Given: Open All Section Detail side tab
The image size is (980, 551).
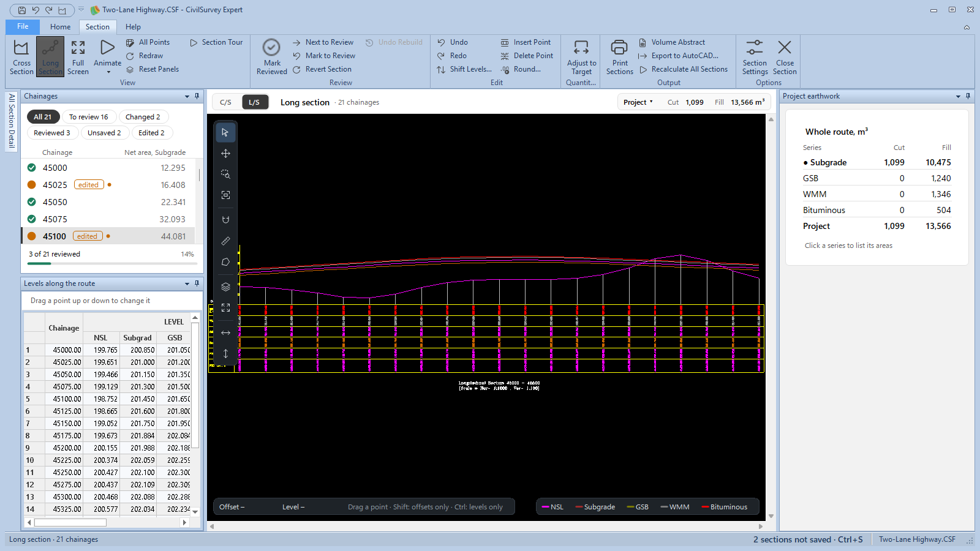Looking at the screenshot, I should 11,121.
